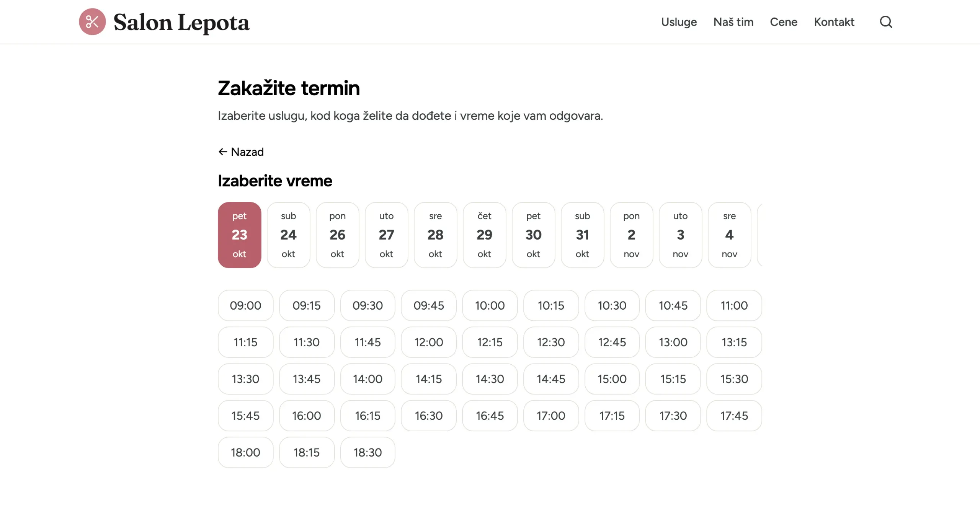Open the Kontakt link
The image size is (980, 517).
[x=834, y=22]
